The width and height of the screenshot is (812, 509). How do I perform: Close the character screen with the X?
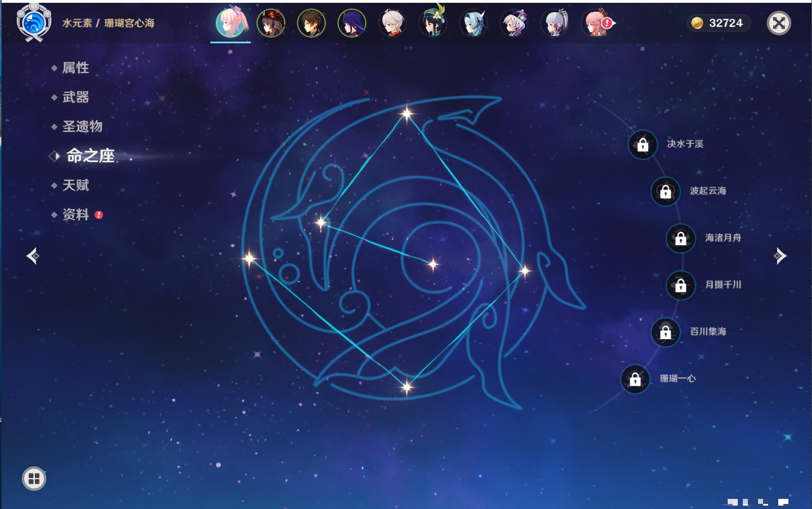pyautogui.click(x=779, y=23)
